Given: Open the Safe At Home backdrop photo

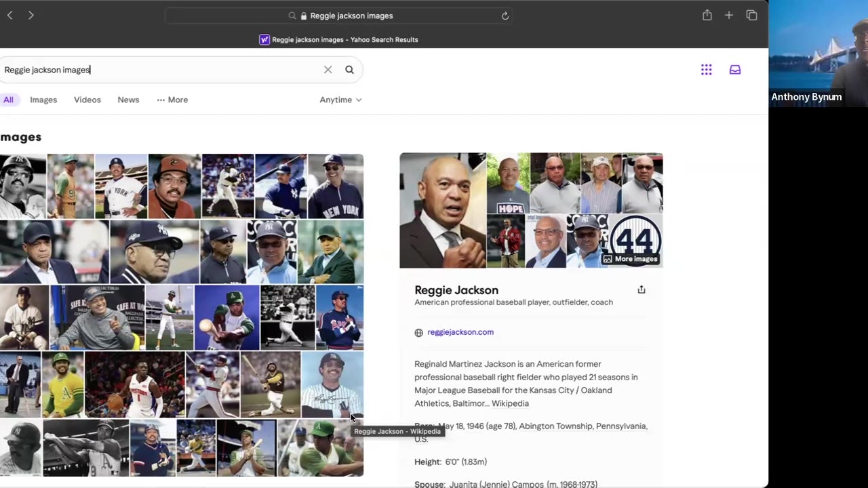Looking at the screenshot, I should point(97,317).
